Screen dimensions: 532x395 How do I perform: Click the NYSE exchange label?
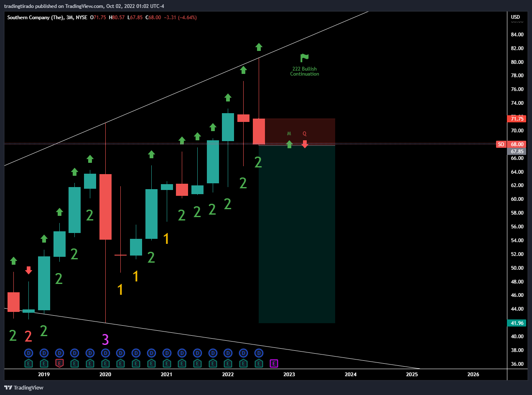82,18
